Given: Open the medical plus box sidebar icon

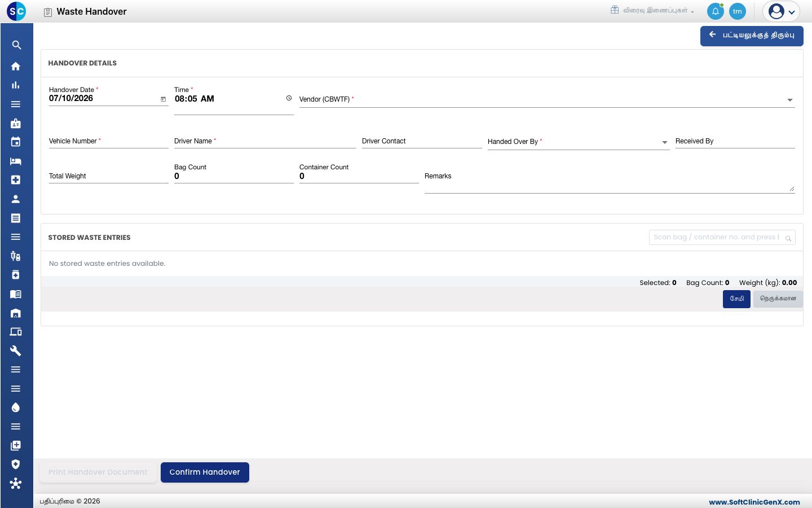Looking at the screenshot, I should point(16,180).
